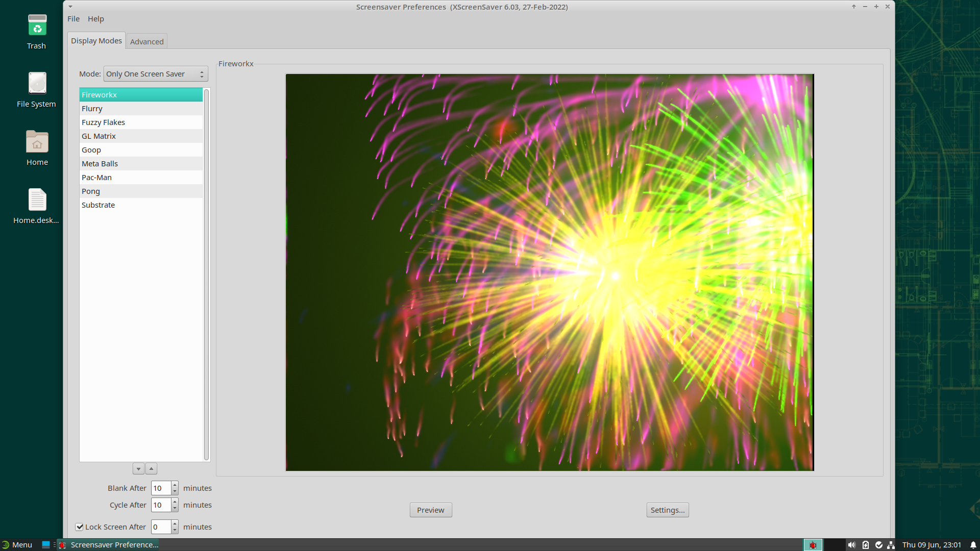Viewport: 980px width, 551px height.
Task: Increase the Blank After minutes value
Action: pyautogui.click(x=175, y=485)
